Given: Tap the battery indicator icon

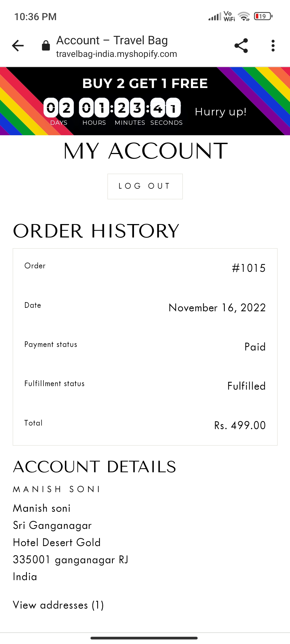Looking at the screenshot, I should pos(263,16).
